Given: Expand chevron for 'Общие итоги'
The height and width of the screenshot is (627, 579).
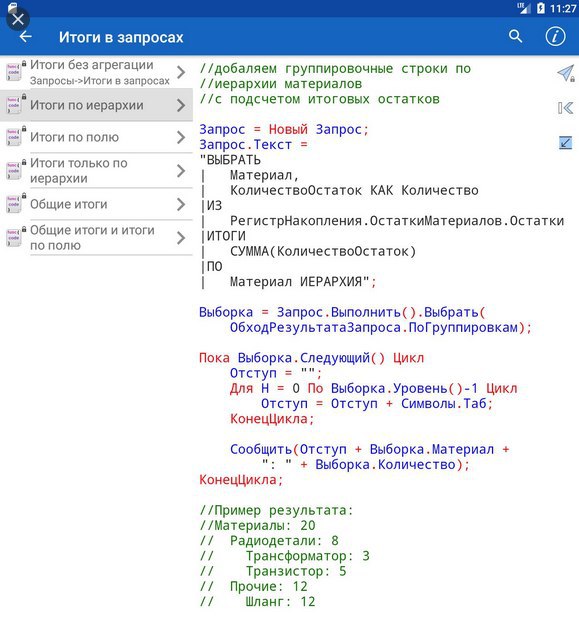Looking at the screenshot, I should click(x=181, y=204).
